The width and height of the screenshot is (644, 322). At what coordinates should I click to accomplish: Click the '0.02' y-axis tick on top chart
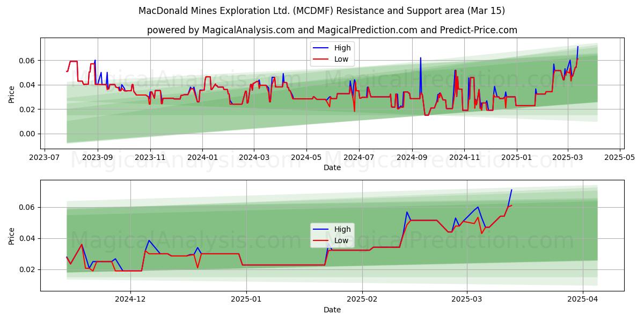[x=28, y=109]
